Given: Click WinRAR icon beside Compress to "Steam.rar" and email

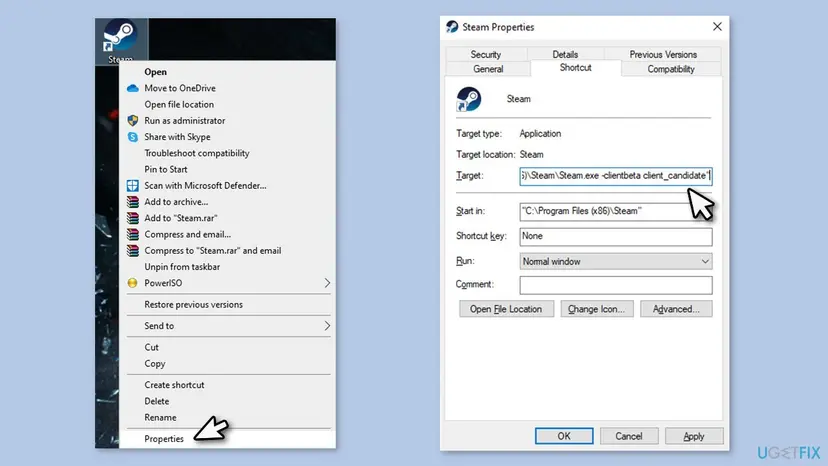Looking at the screenshot, I should [x=133, y=250].
